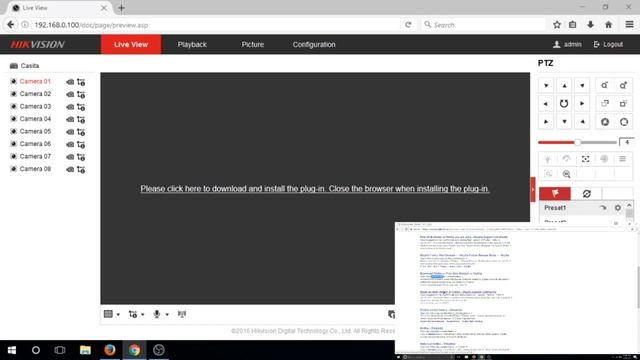Open the Picture tab
The width and height of the screenshot is (640, 360).
(253, 44)
